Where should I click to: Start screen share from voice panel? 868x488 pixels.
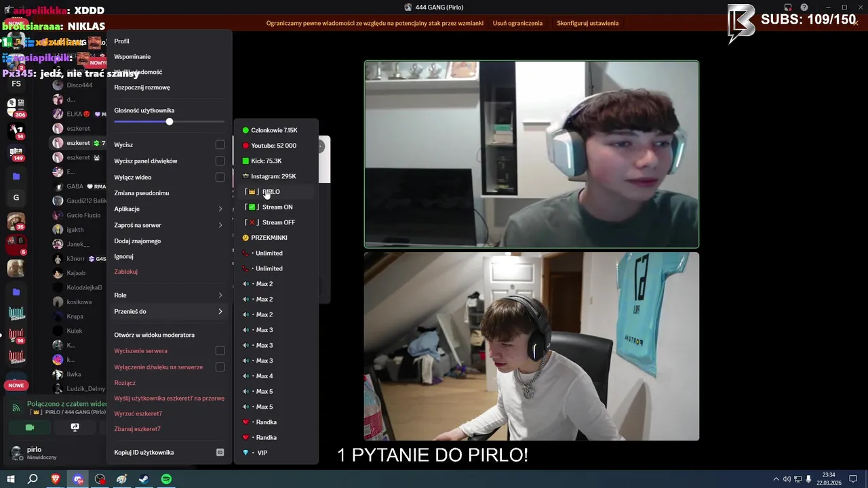(x=75, y=428)
